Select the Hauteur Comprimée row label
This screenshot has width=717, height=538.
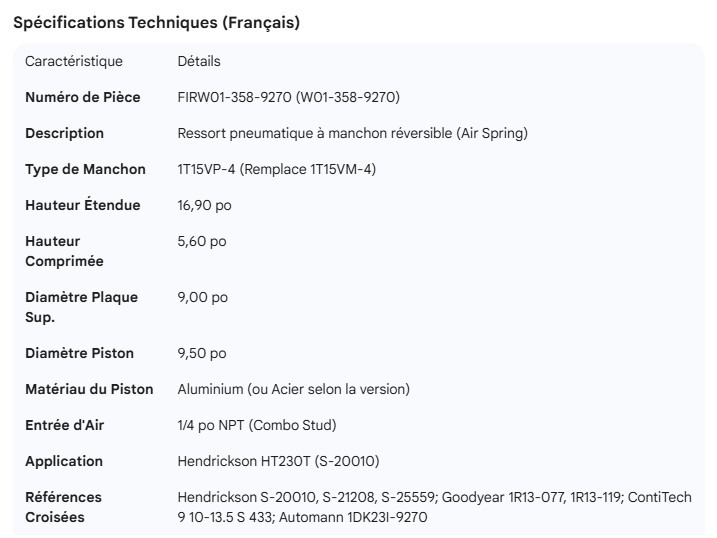[64, 251]
